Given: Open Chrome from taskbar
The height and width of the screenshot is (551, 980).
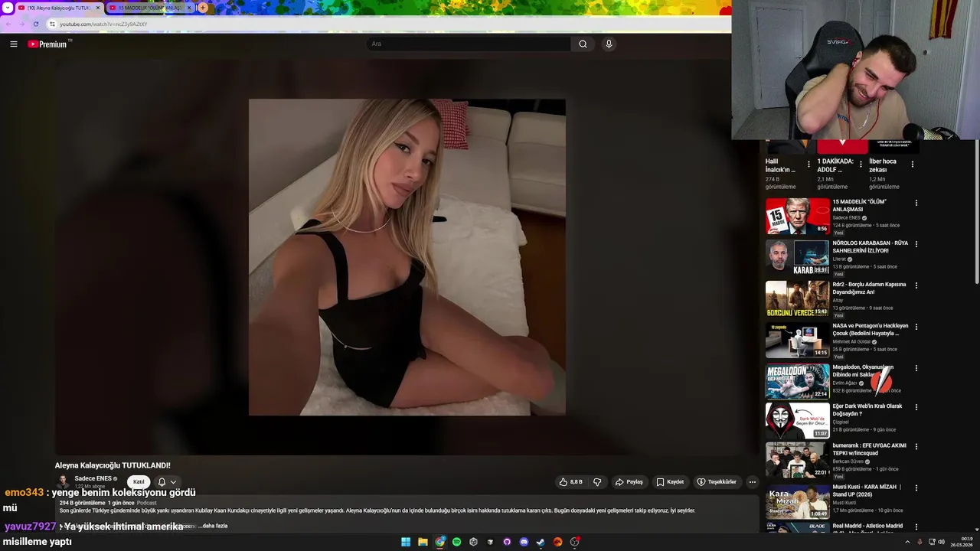Looking at the screenshot, I should pos(440,542).
